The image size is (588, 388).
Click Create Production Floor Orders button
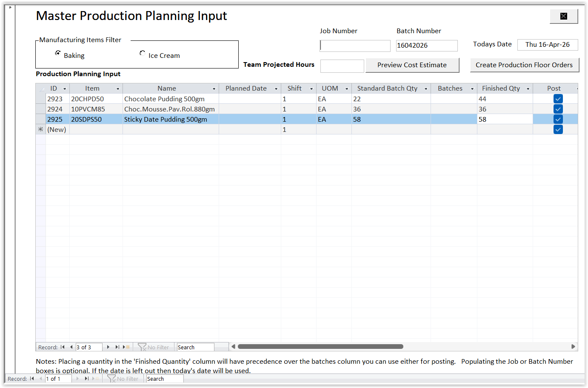(524, 65)
